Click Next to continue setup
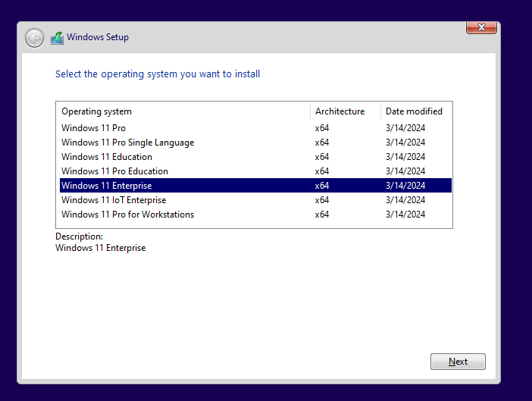This screenshot has height=401, width=532. click(458, 362)
